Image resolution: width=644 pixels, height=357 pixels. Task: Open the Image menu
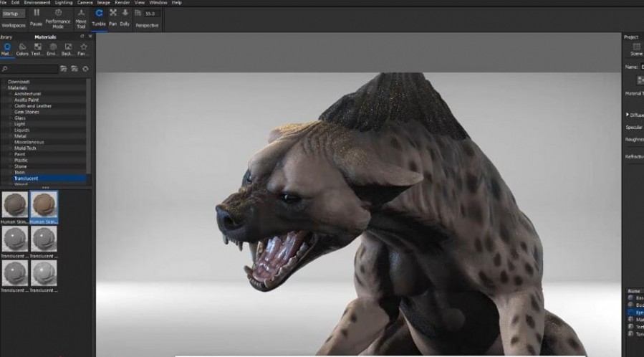click(103, 2)
